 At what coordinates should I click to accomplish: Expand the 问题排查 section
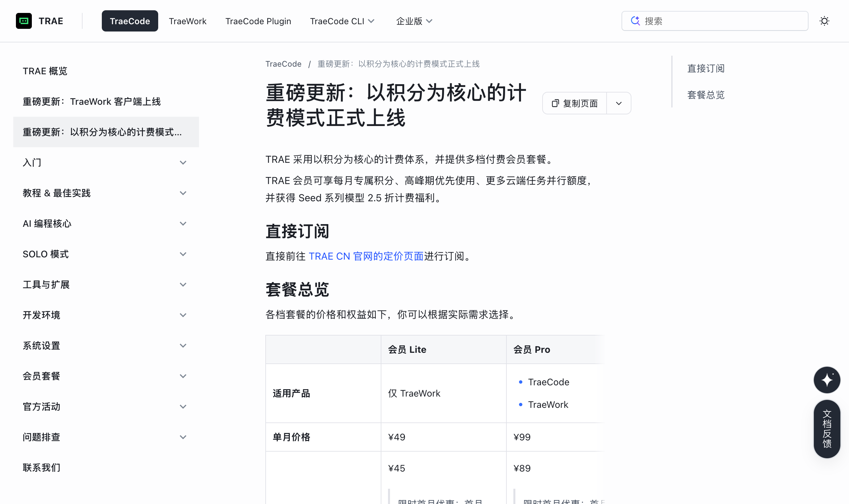click(106, 437)
